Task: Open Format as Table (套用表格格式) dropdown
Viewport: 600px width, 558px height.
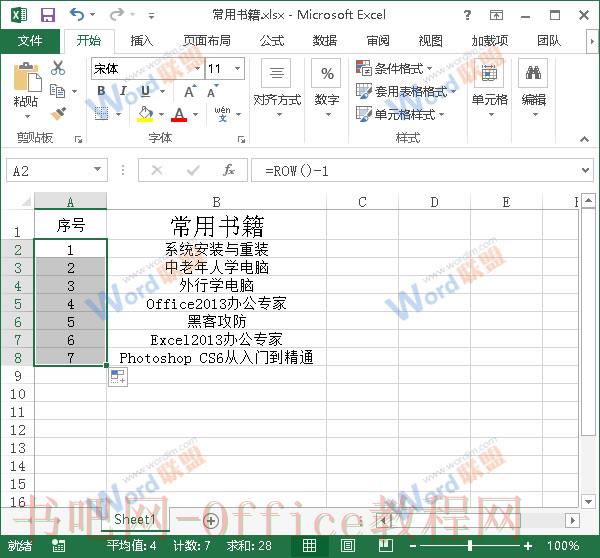Action: 406,91
